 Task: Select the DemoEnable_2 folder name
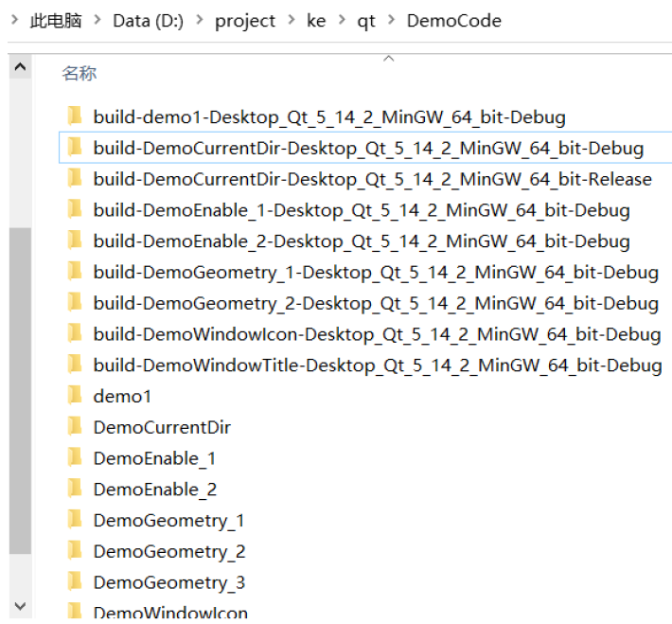(154, 490)
